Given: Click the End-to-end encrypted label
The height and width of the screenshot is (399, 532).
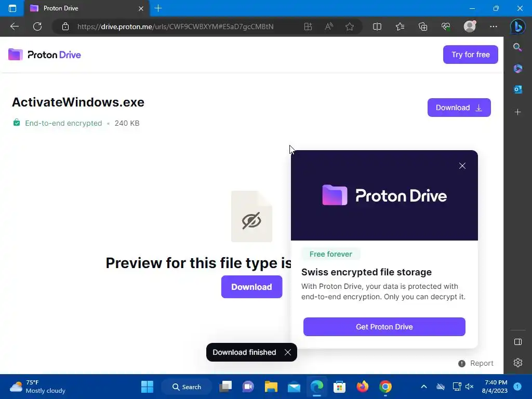Looking at the screenshot, I should [x=63, y=123].
